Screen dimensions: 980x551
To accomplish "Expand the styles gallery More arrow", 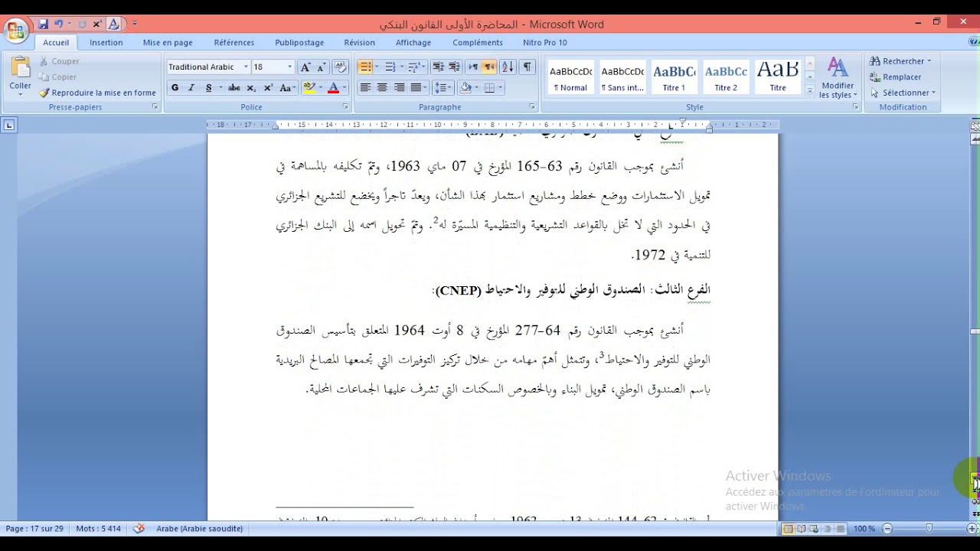I will [810, 91].
